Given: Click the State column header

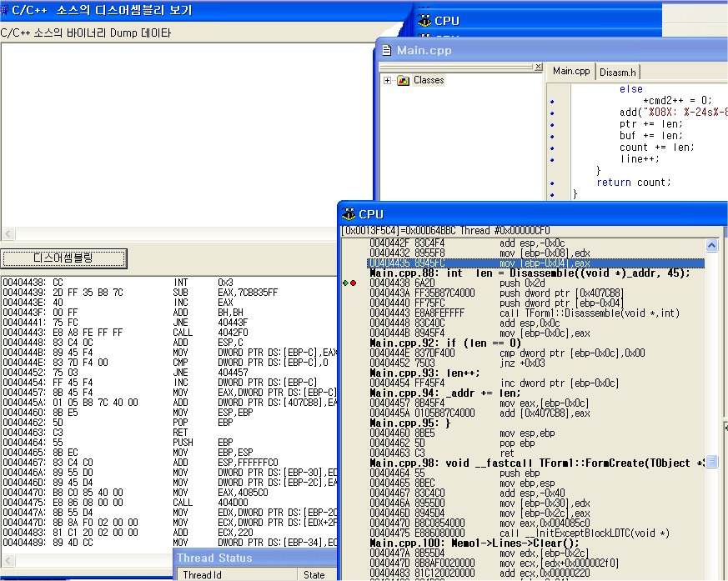Looking at the screenshot, I should 318,574.
